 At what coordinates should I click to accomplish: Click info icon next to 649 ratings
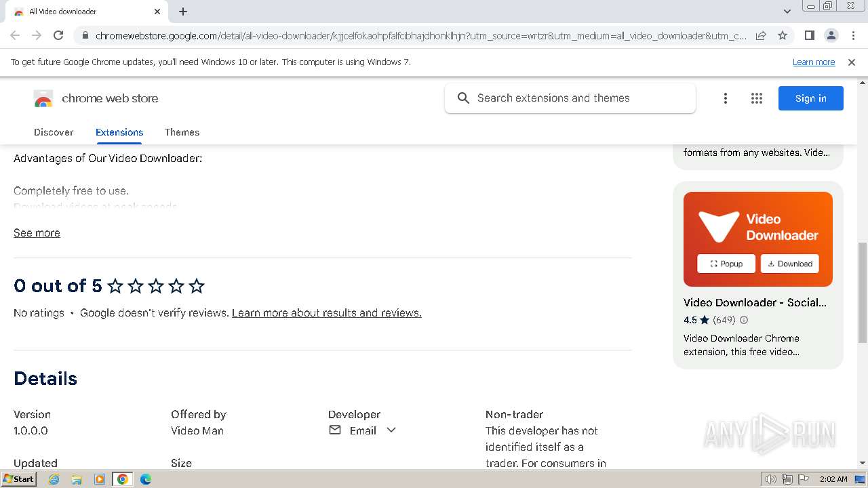(744, 320)
